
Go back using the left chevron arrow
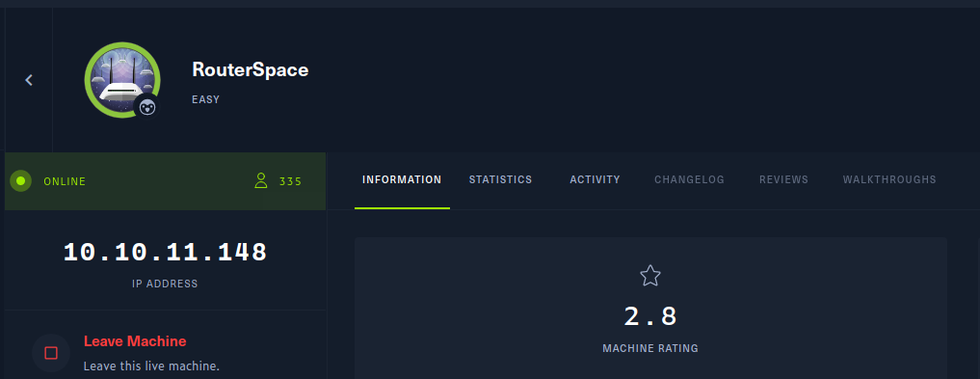point(28,80)
